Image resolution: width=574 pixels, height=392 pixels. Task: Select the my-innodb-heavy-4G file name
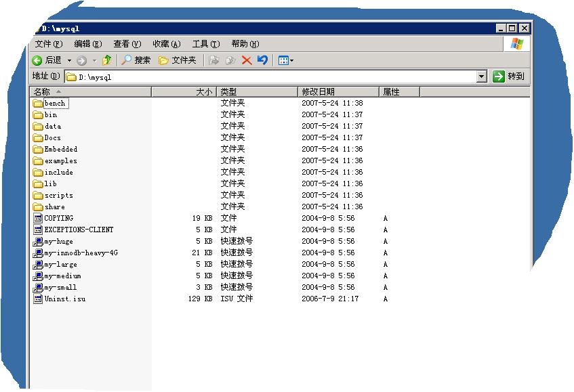[81, 253]
